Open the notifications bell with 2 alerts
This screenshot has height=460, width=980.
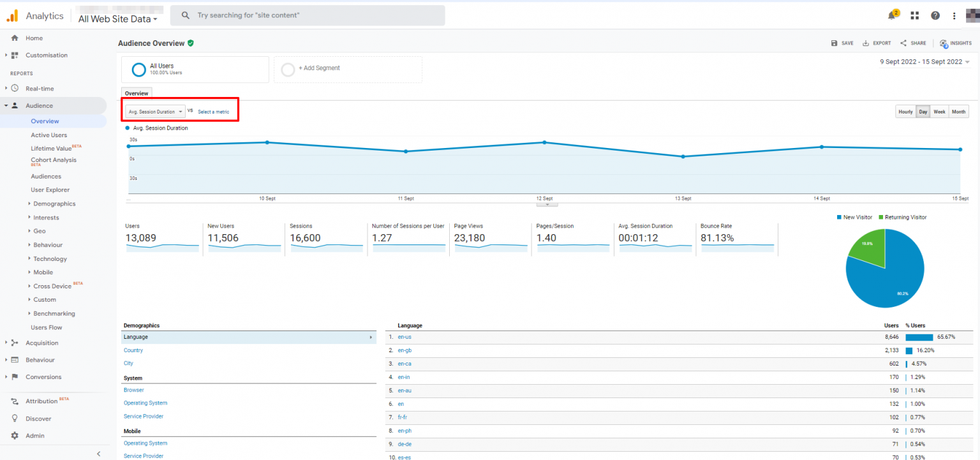[891, 15]
